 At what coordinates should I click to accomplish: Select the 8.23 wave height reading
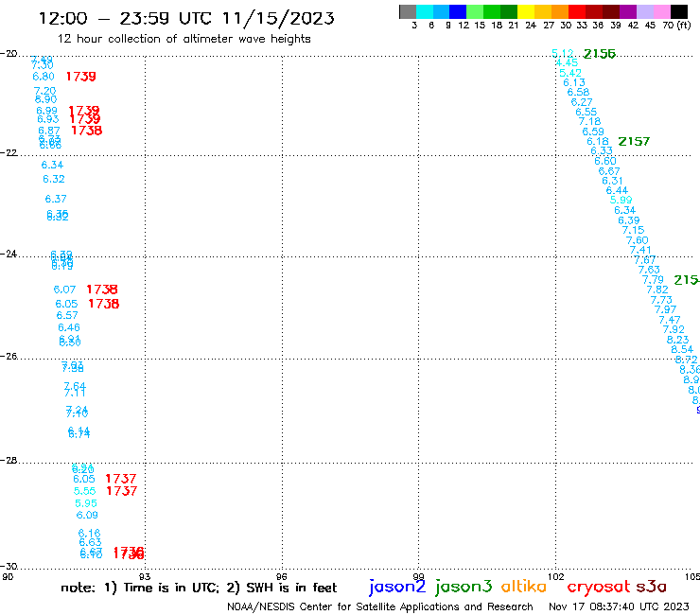(678, 340)
